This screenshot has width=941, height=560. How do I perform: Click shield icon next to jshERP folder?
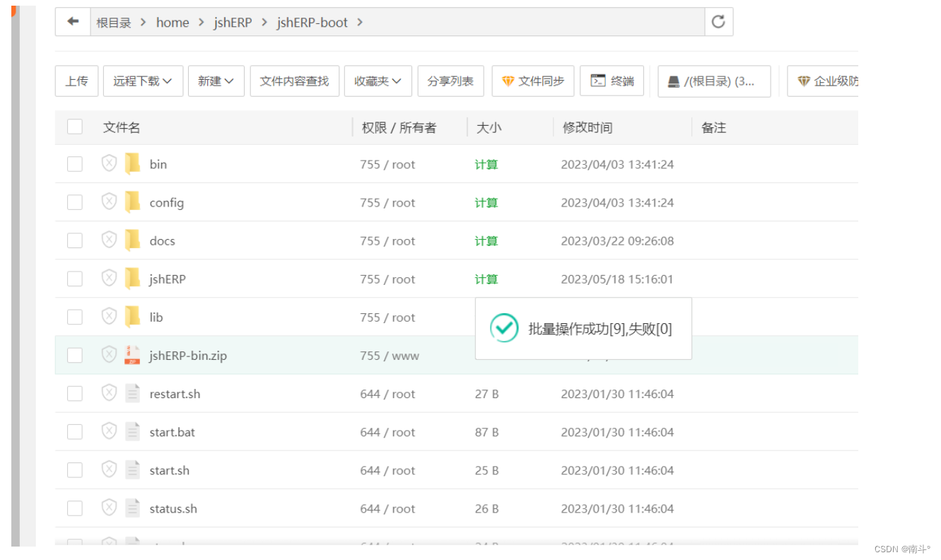click(109, 279)
